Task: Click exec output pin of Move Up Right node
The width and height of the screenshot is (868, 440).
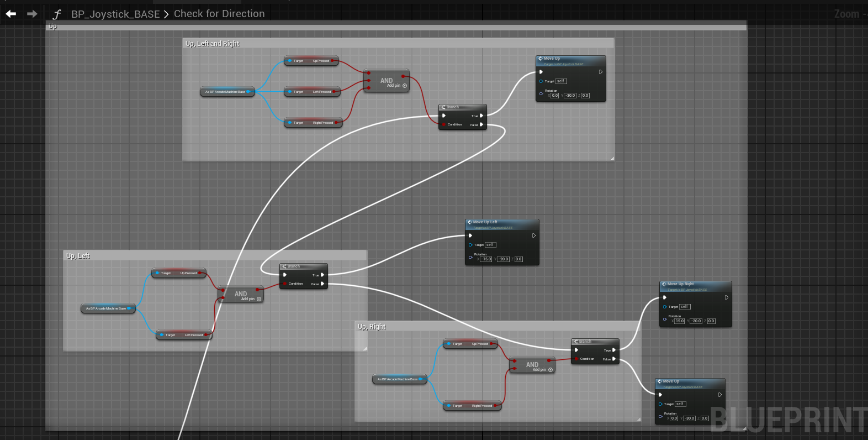Action: pos(727,297)
